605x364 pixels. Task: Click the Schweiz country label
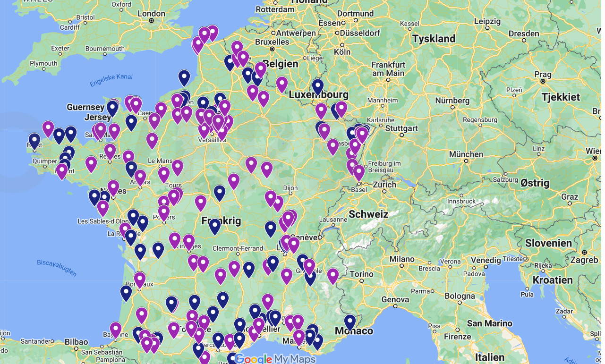point(368,214)
